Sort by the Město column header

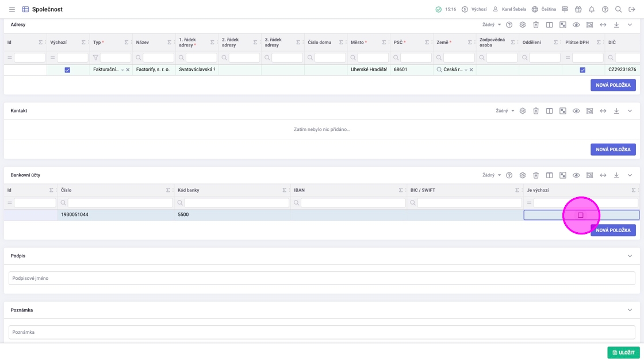[357, 43]
